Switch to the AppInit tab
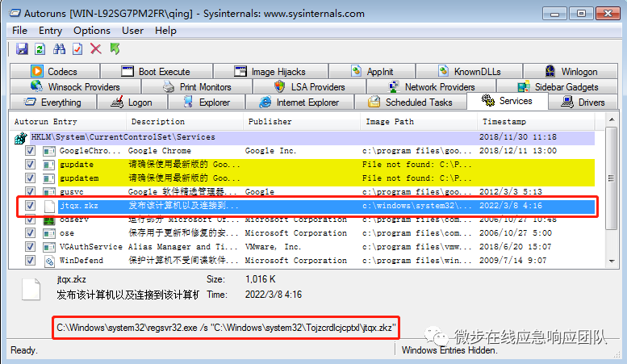Image resolution: width=627 pixels, height=364 pixels. click(372, 71)
